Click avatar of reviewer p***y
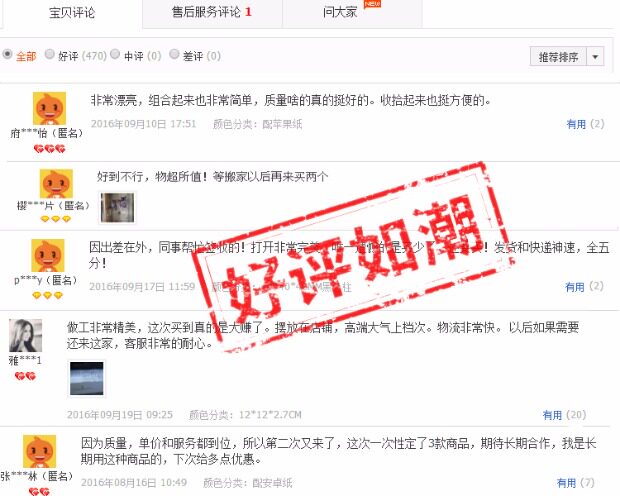Viewport: 620px width, 496px height. [x=47, y=256]
